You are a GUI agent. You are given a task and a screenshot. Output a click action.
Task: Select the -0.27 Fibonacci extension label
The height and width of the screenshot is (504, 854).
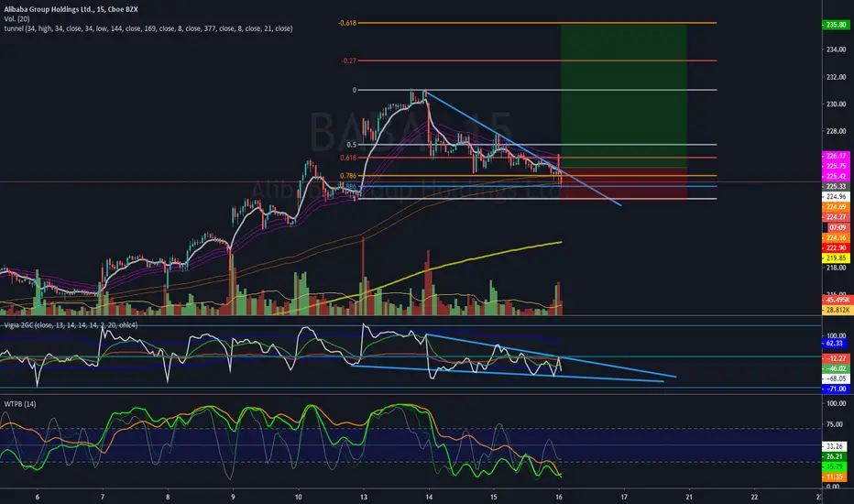tap(348, 60)
